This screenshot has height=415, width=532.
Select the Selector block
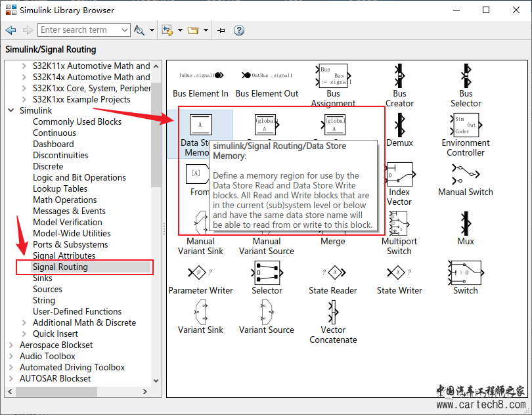[267, 278]
